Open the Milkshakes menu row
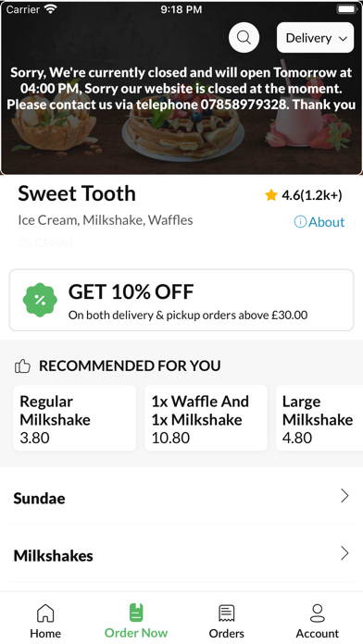 [181, 553]
